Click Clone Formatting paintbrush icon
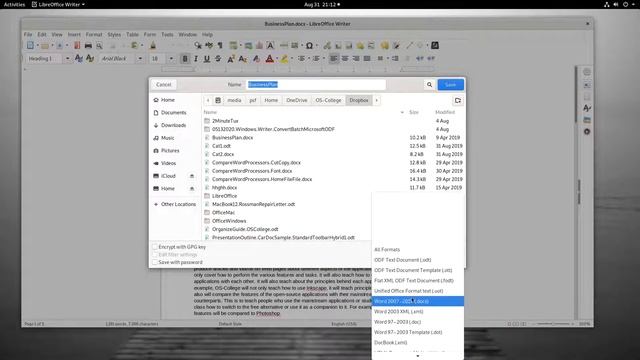The image size is (640, 360). (153, 46)
